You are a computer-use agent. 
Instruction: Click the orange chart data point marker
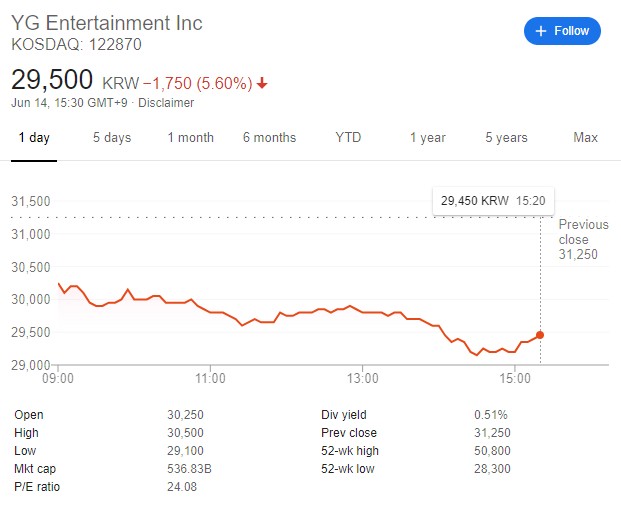540,335
